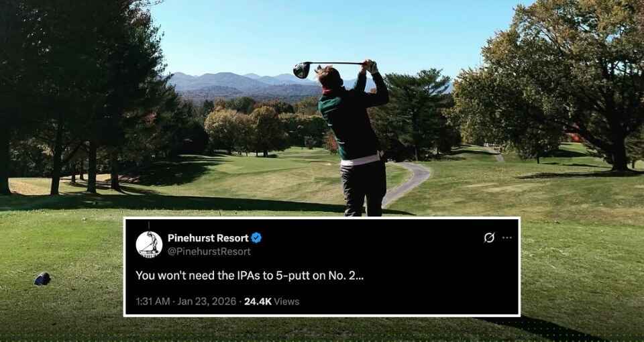
Task: Click the black driver club head
Action: 302,70
